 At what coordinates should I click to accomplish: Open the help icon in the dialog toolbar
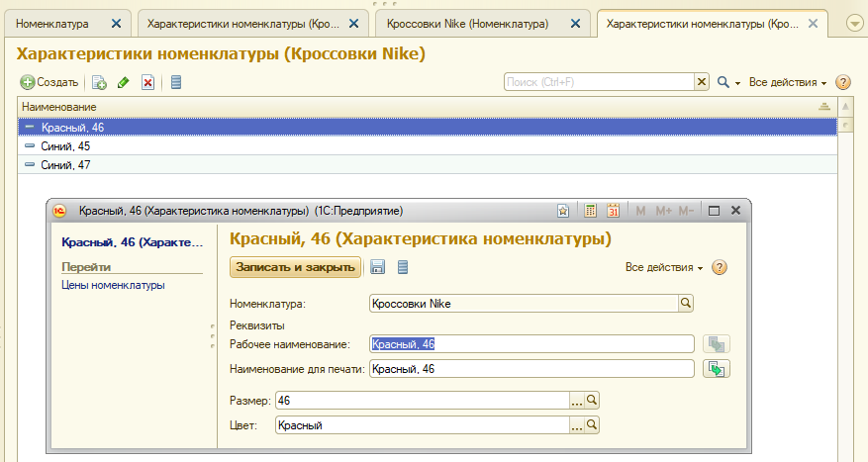pos(720,267)
